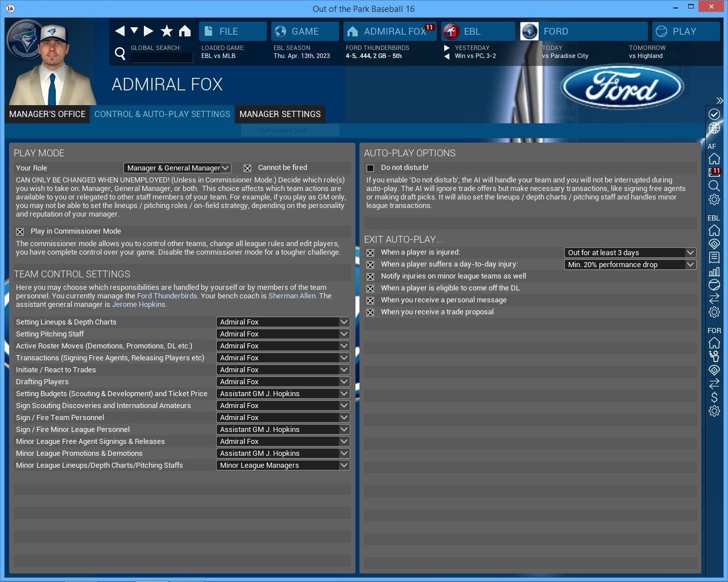The image size is (728, 582).
Task: Go to home screen via house icon
Action: [x=185, y=31]
